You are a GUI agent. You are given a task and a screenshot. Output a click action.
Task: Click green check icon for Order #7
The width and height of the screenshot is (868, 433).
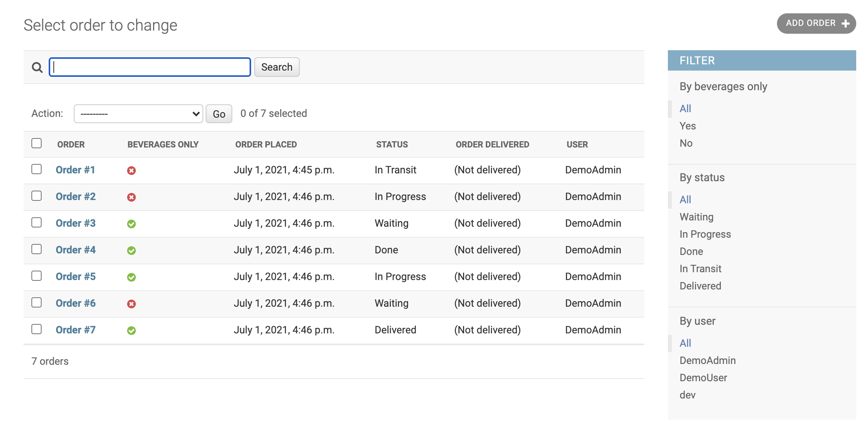click(x=131, y=331)
